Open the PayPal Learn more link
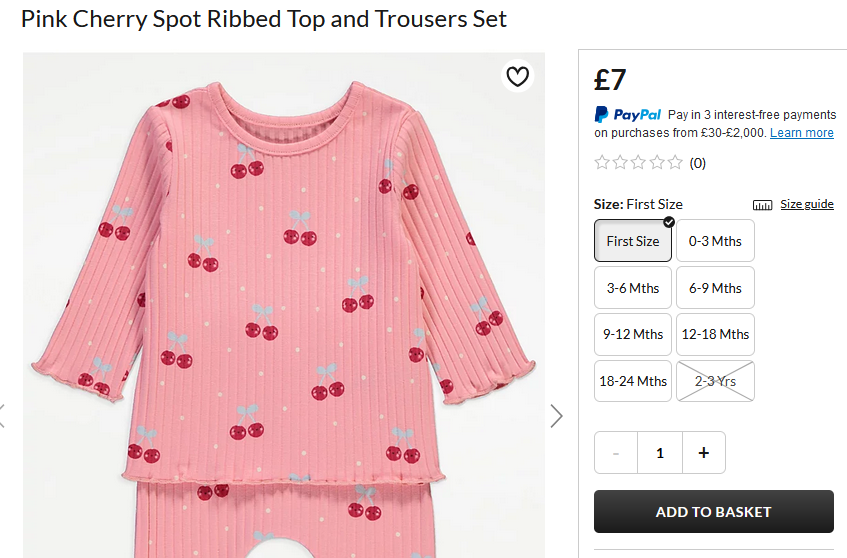The height and width of the screenshot is (558, 847). click(801, 133)
